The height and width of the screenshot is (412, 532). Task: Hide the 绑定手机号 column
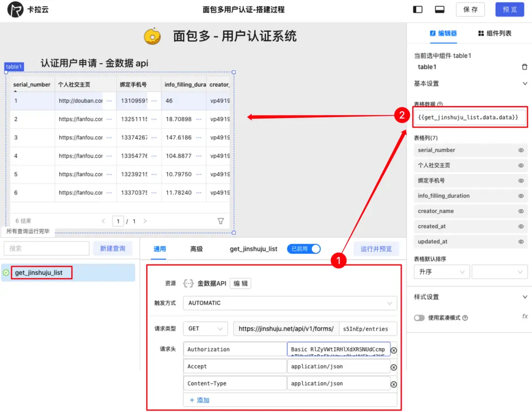pos(521,180)
